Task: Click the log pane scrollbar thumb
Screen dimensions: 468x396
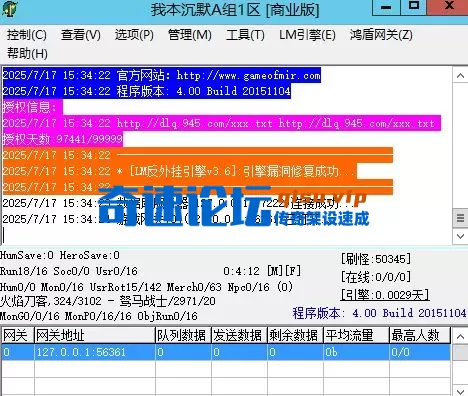Action: (x=460, y=218)
